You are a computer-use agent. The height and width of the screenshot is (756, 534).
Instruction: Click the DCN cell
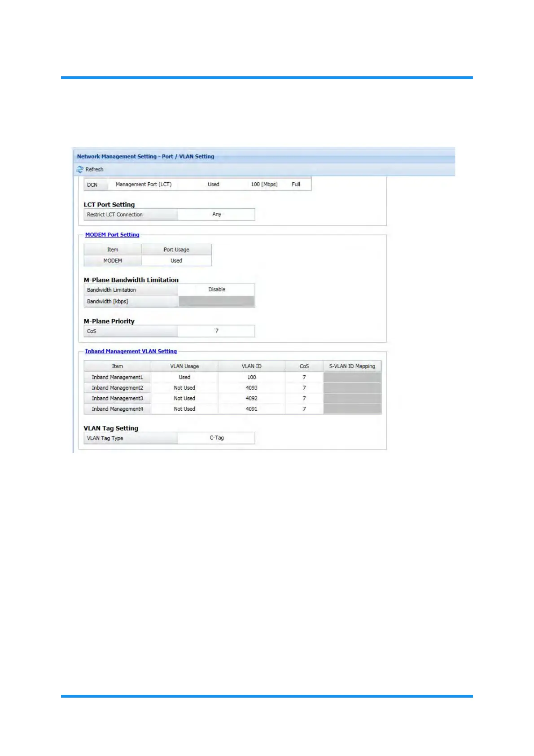point(96,185)
